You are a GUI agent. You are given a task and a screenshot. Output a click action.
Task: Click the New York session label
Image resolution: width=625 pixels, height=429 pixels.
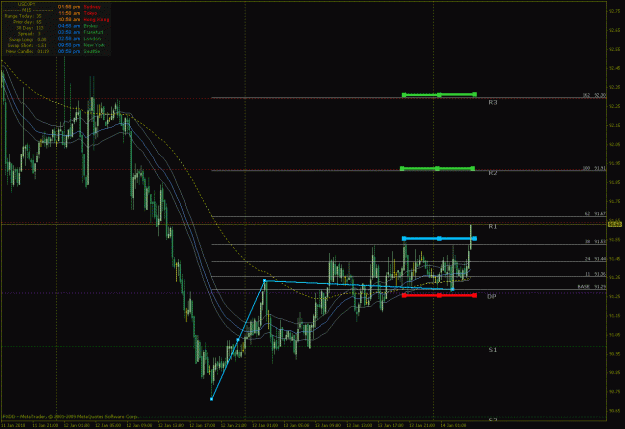[x=94, y=45]
